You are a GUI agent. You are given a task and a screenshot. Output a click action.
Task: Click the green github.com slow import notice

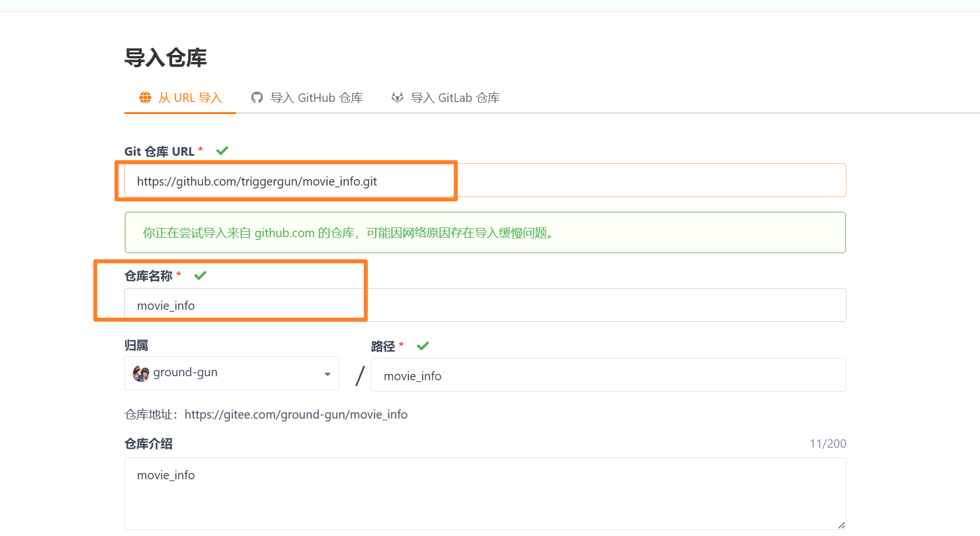pos(485,232)
